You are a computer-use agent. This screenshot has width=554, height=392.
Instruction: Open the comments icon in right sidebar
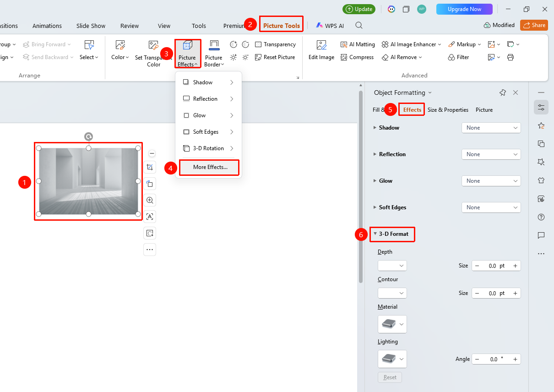pyautogui.click(x=541, y=235)
